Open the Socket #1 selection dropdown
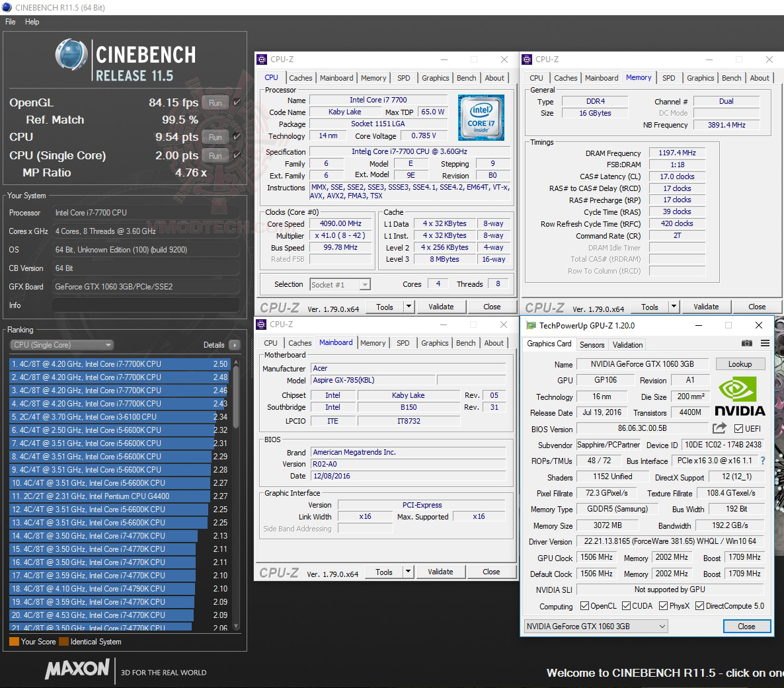 pyautogui.click(x=340, y=284)
